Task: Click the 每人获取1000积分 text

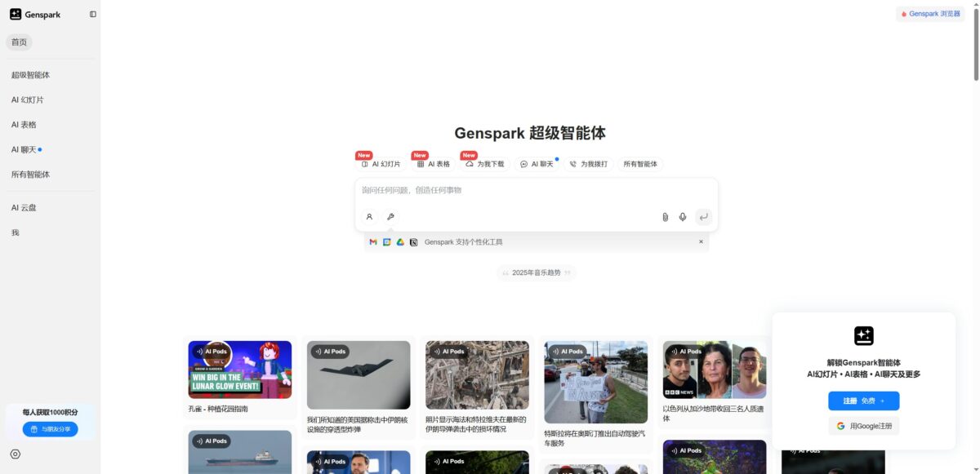Action: click(51, 412)
